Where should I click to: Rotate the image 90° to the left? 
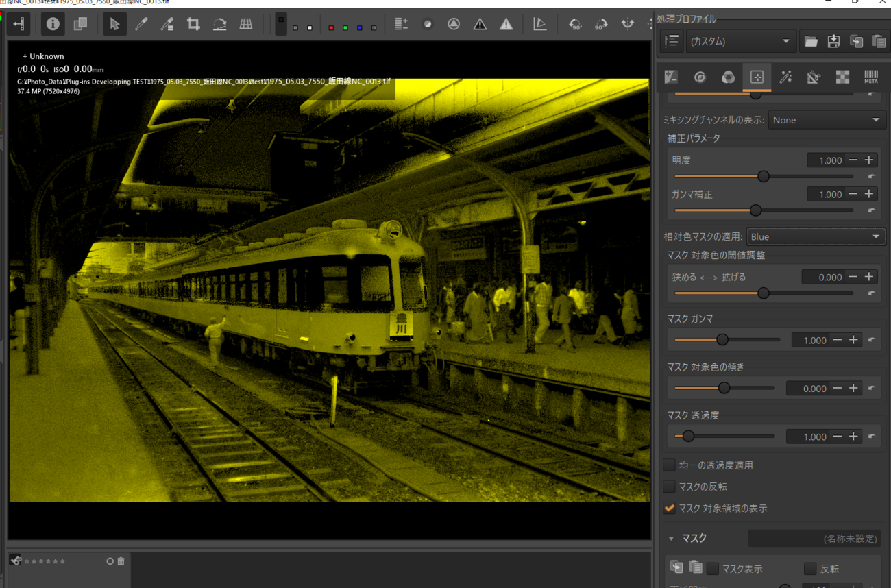point(575,25)
